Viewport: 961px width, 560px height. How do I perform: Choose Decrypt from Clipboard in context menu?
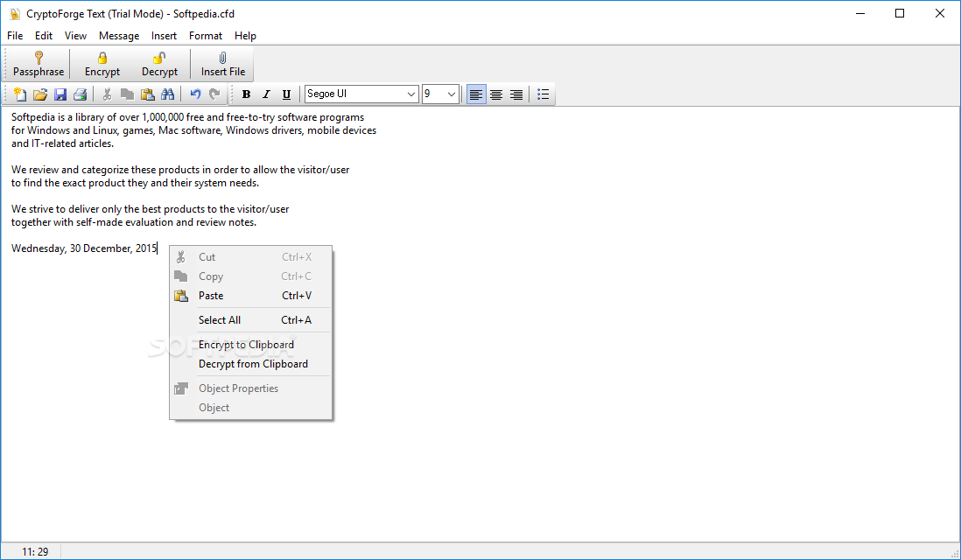coord(250,364)
